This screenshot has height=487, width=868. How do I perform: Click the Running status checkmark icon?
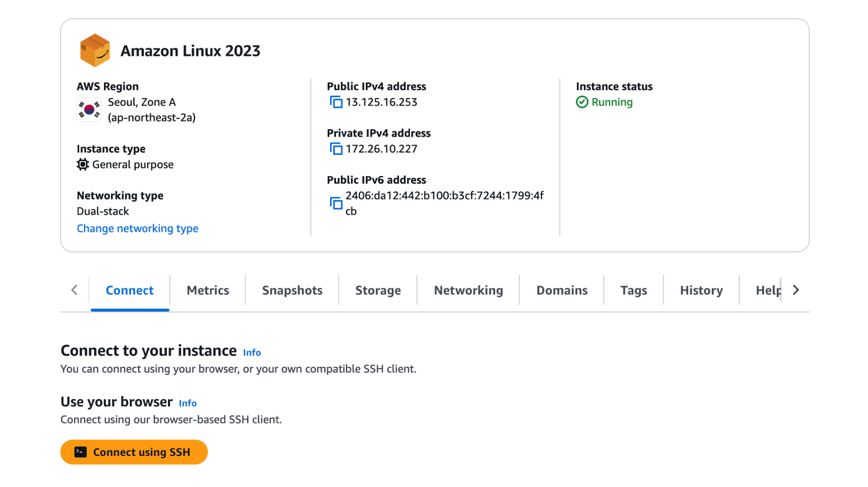(582, 102)
